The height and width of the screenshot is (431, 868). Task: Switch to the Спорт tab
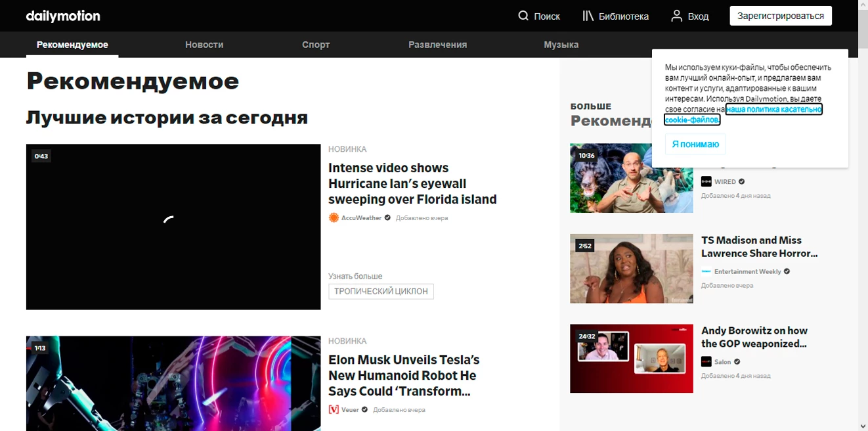[316, 45]
